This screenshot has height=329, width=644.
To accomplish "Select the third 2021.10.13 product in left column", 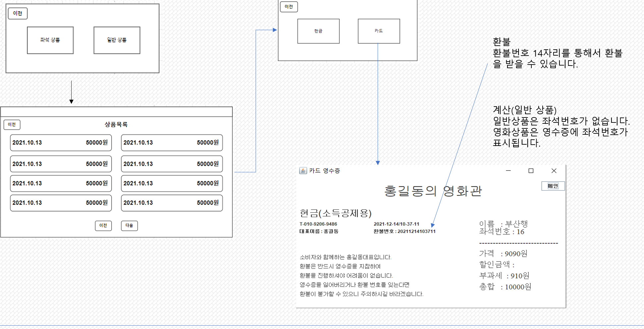I will pyautogui.click(x=61, y=183).
